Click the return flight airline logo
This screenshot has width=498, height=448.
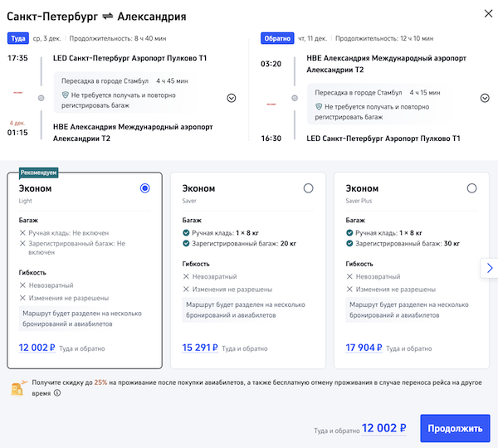coord(271,104)
